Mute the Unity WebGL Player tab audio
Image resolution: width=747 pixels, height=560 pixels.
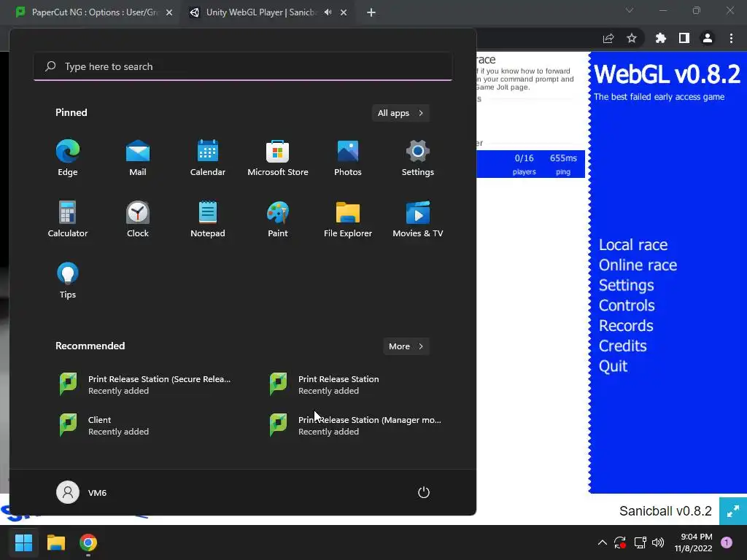(328, 12)
